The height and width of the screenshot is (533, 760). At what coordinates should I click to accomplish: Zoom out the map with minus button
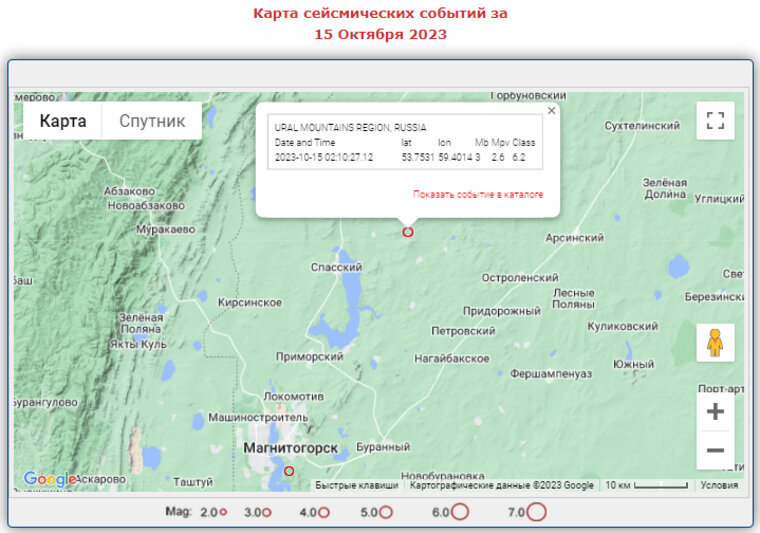[x=715, y=450]
